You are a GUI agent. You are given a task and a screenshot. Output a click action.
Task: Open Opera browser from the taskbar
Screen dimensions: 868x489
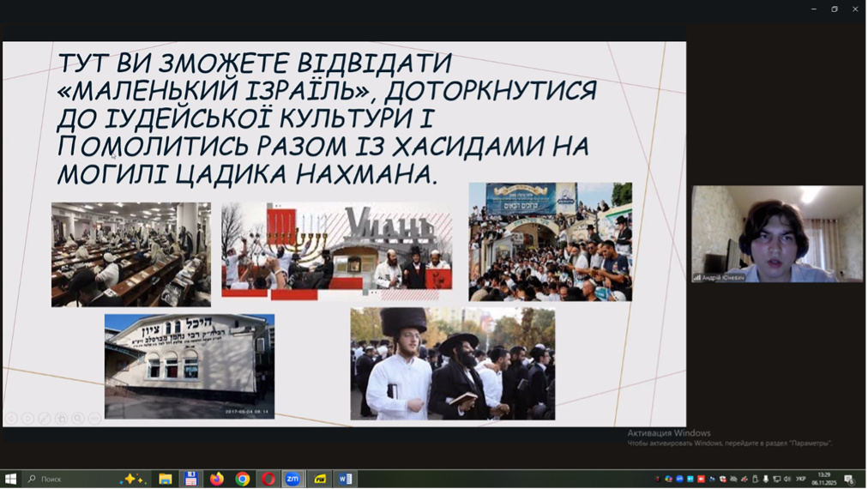tap(268, 479)
